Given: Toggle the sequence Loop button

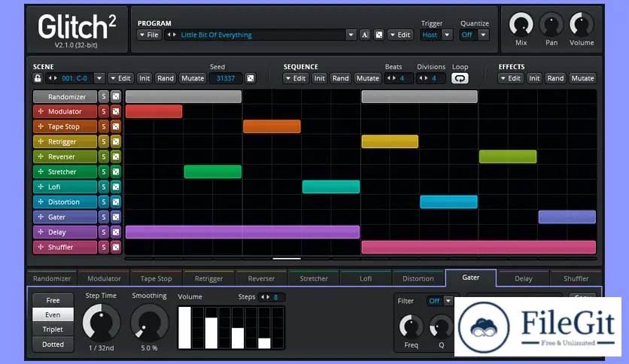Looking at the screenshot, I should (x=460, y=78).
